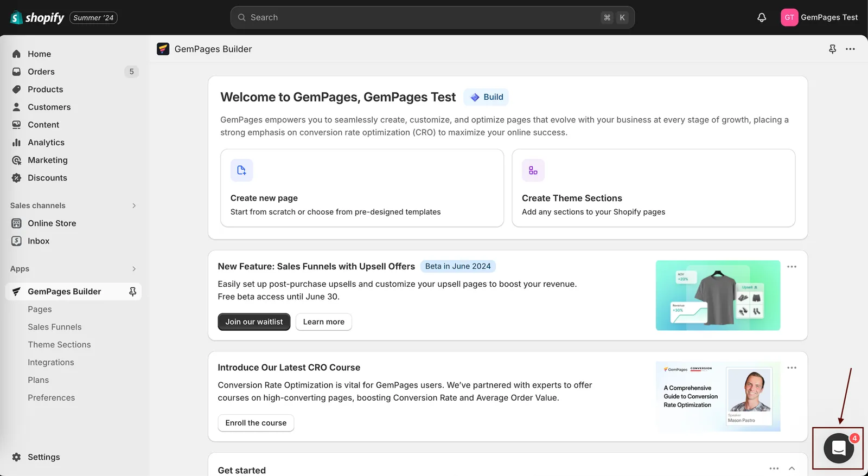The width and height of the screenshot is (868, 476).
Task: Click the Build plan badge
Action: click(x=486, y=97)
